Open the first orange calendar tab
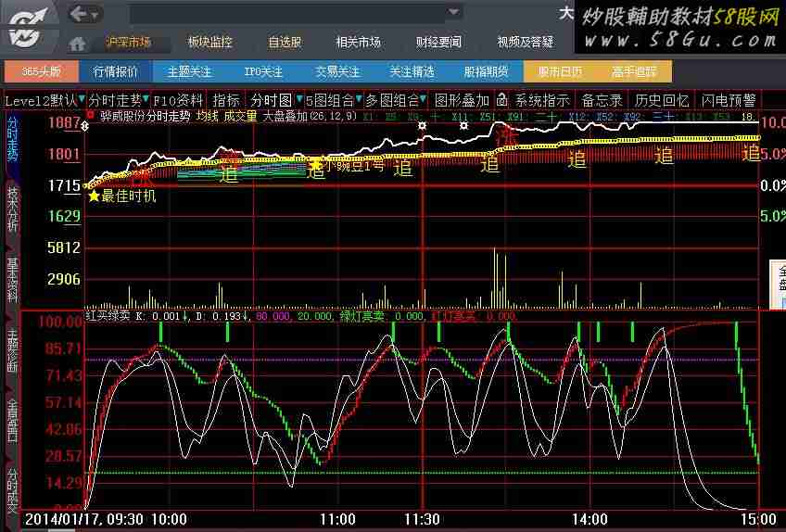The height and width of the screenshot is (532, 786). coord(561,71)
